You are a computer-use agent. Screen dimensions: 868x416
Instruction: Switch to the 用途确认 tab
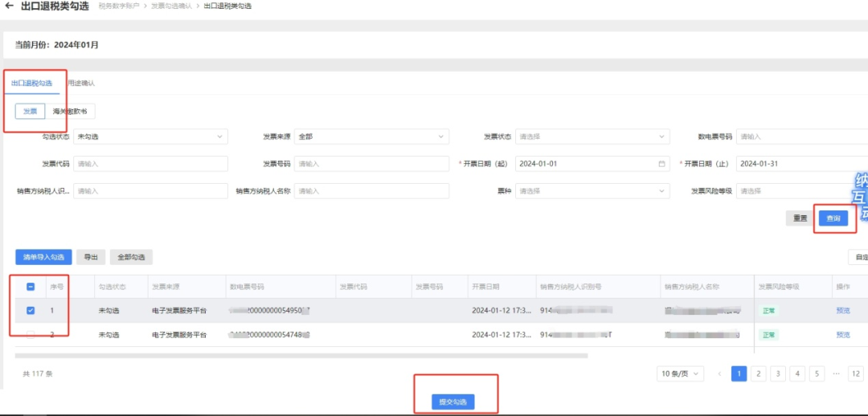tap(80, 83)
